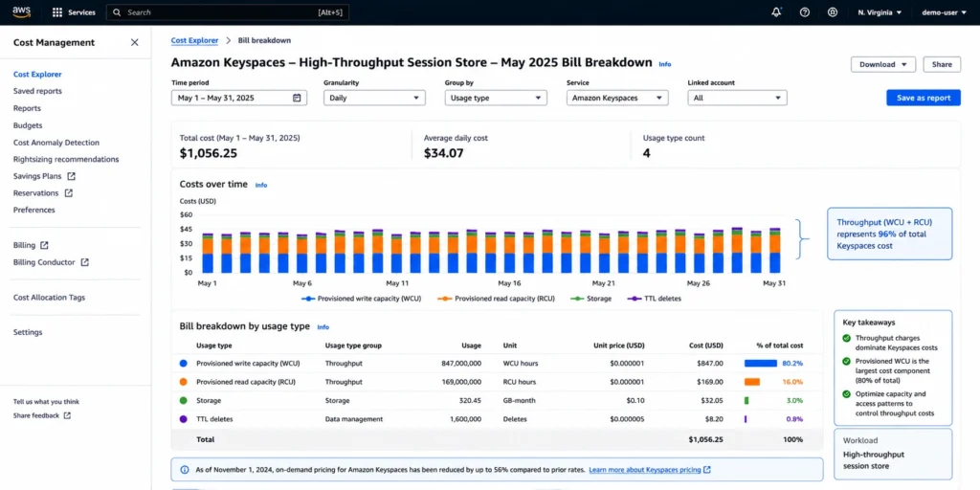Image resolution: width=980 pixels, height=490 pixels.
Task: Go to Reports in sidebar
Action: coord(27,108)
